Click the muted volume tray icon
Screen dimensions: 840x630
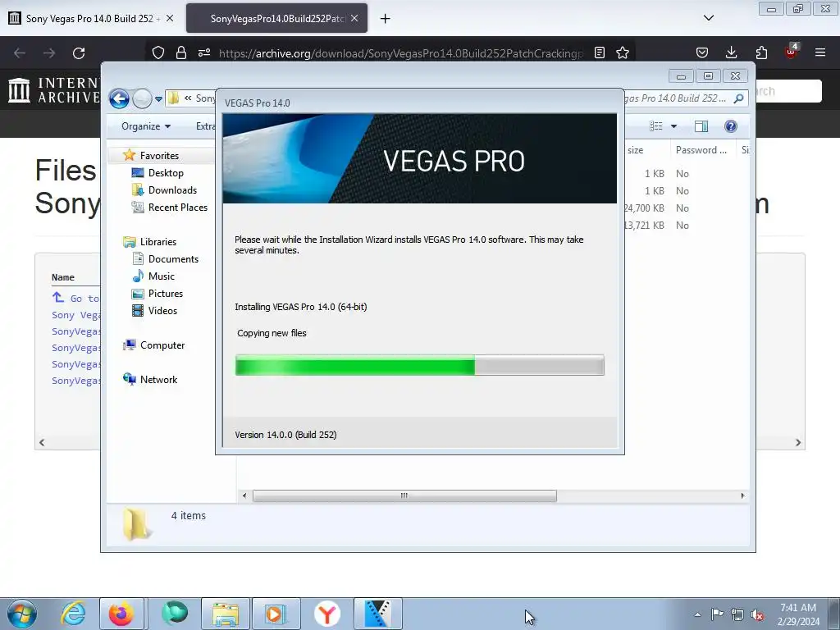(x=757, y=615)
